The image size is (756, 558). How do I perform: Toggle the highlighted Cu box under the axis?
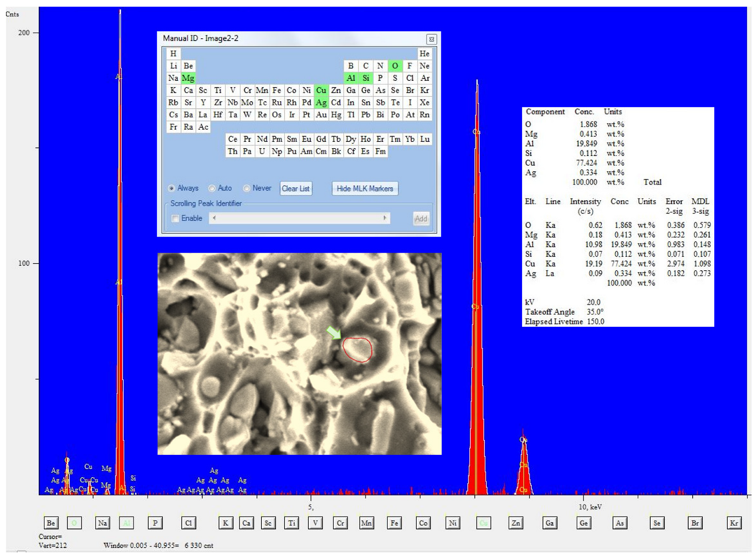(x=483, y=523)
